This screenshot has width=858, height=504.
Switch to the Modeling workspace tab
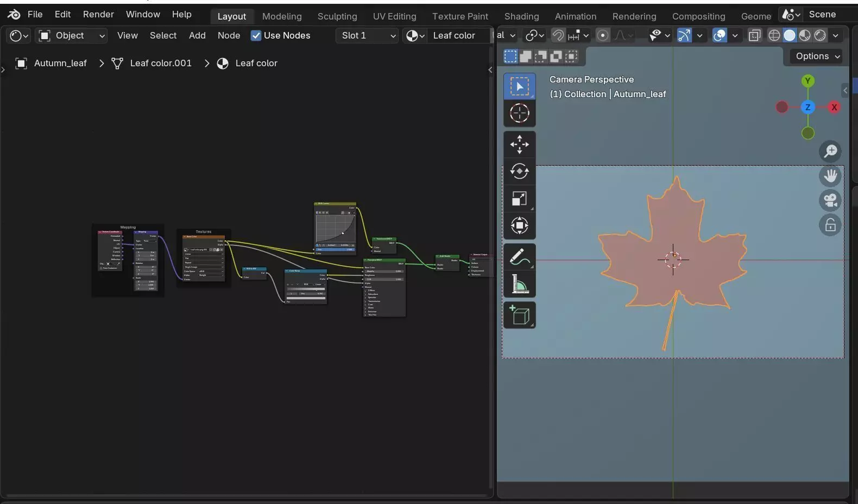(282, 16)
